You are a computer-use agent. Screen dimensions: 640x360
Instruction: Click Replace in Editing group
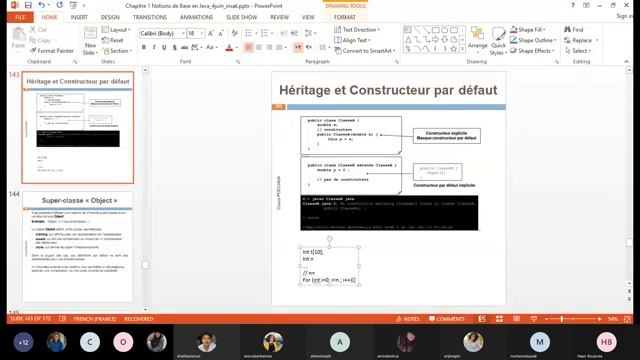point(582,40)
